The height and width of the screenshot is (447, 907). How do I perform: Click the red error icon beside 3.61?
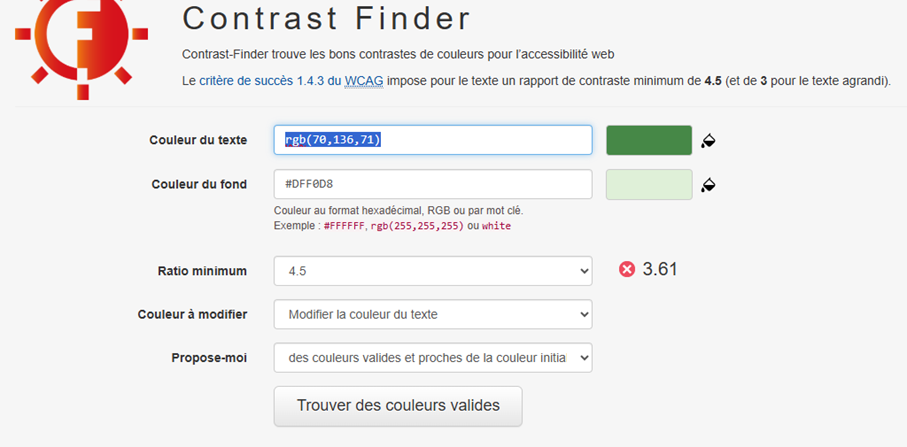click(627, 269)
